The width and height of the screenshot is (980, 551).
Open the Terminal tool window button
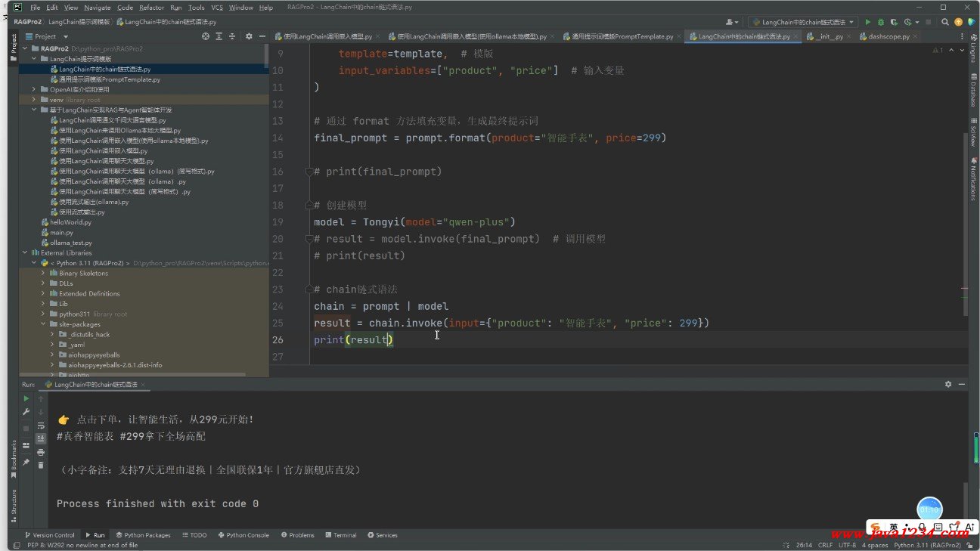coord(340,535)
